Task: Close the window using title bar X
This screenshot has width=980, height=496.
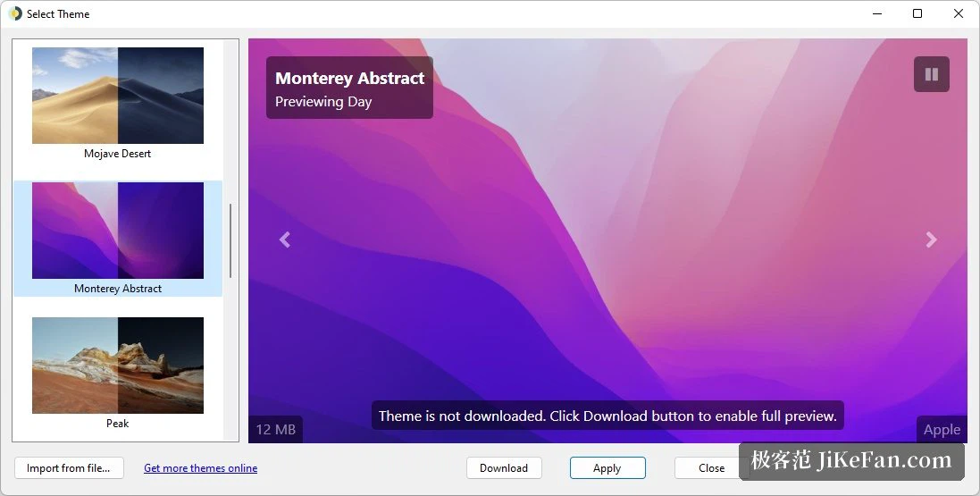Action: coord(959,13)
